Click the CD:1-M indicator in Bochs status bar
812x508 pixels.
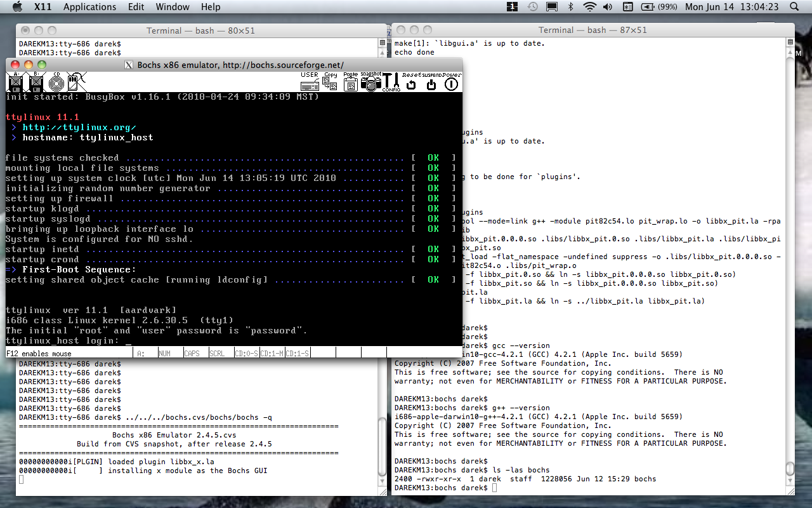click(x=272, y=353)
